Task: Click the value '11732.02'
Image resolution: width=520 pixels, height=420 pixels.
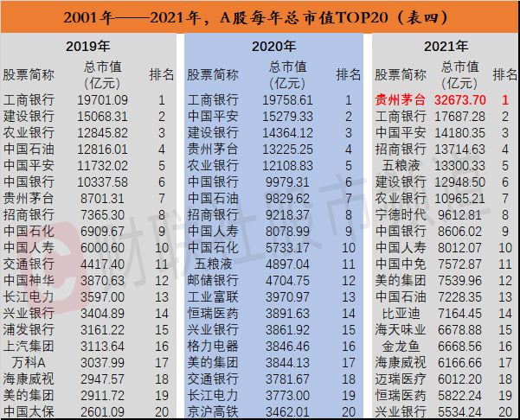Action: tap(102, 166)
